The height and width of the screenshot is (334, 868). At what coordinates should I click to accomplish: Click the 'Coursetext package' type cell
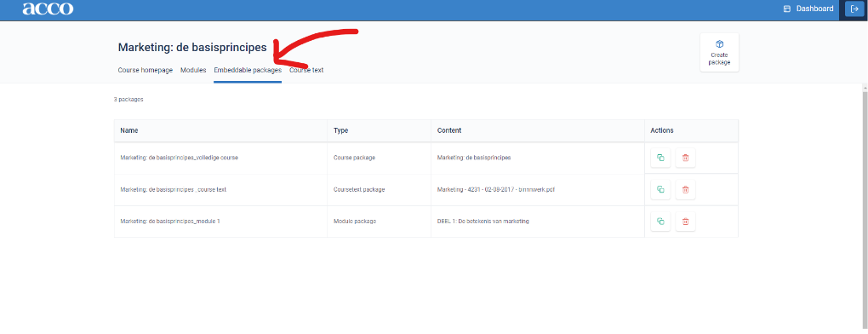(380, 189)
